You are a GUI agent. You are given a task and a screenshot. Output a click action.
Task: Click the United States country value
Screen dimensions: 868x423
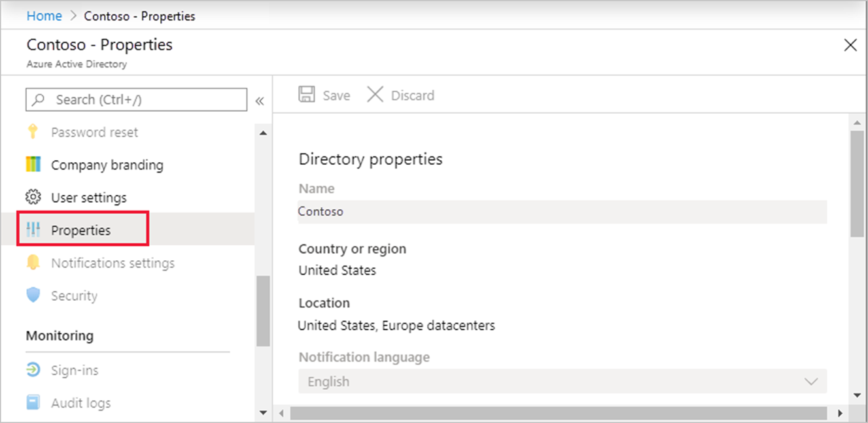pyautogui.click(x=338, y=270)
